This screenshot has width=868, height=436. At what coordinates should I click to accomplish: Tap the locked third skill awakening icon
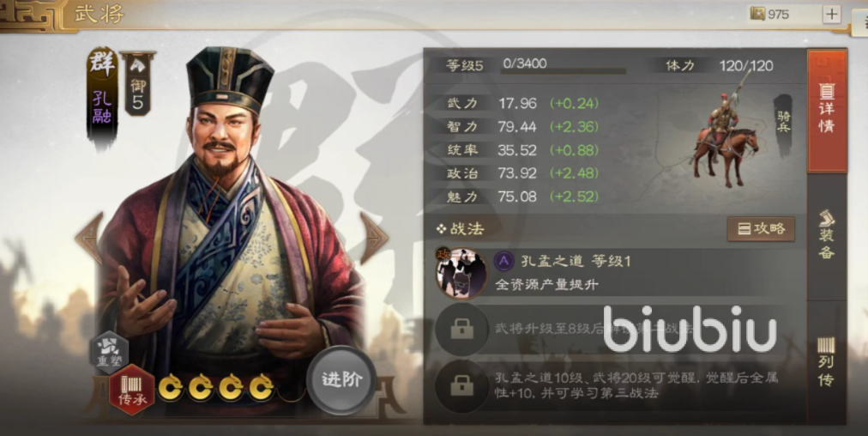(x=461, y=385)
